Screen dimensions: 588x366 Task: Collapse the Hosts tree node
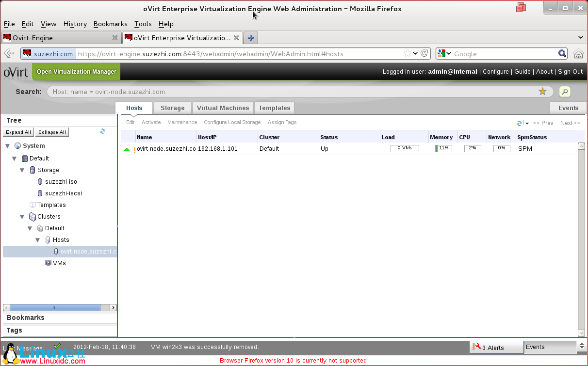(38, 240)
